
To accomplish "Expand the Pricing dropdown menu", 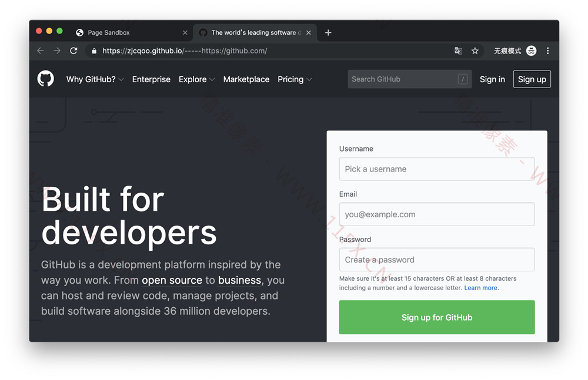I will [x=295, y=79].
